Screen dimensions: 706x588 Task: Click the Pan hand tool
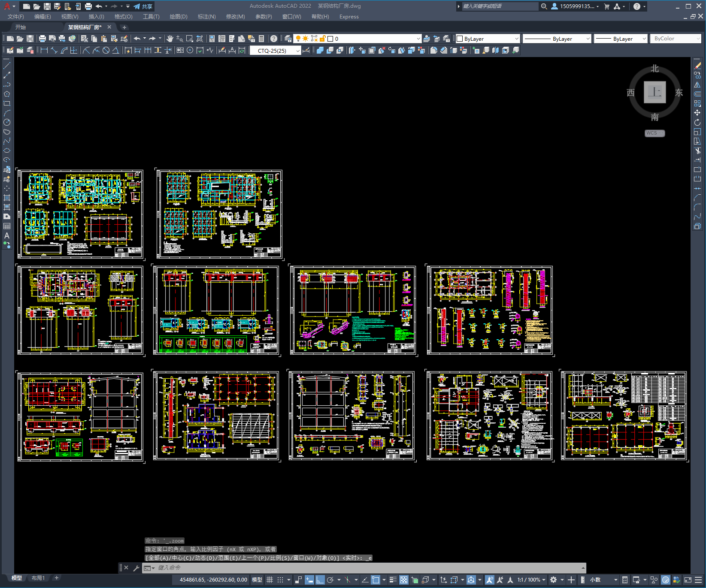point(170,39)
